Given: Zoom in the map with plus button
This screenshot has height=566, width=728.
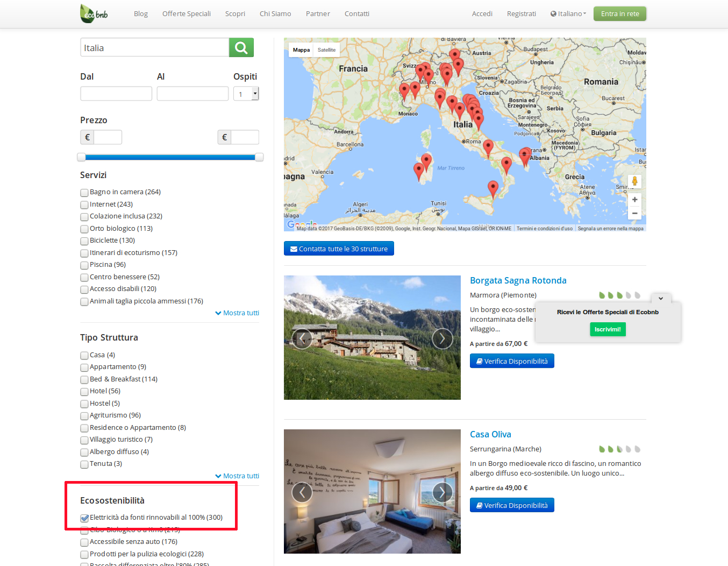Looking at the screenshot, I should [x=634, y=200].
